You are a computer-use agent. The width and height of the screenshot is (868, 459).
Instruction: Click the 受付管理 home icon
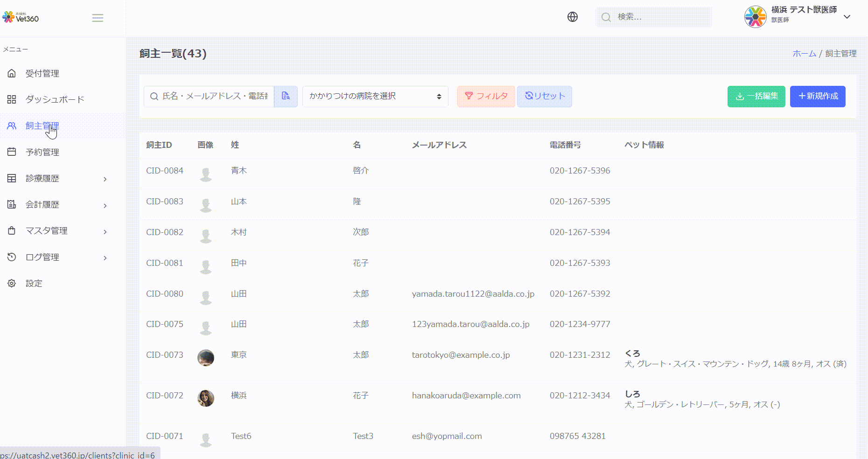[x=12, y=73]
